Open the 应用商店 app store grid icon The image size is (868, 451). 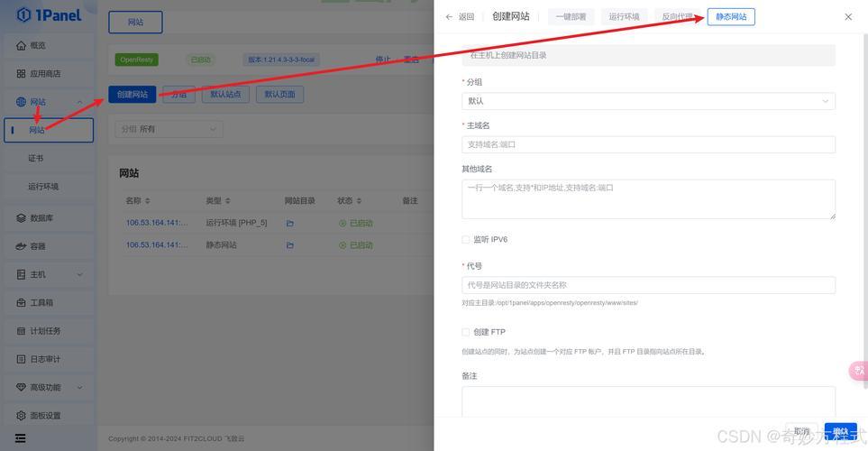21,74
